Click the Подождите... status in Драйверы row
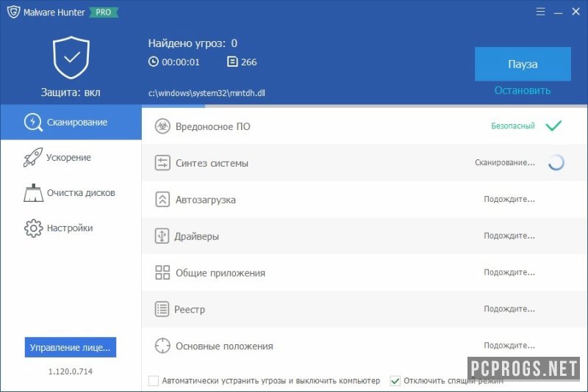 click(x=509, y=236)
